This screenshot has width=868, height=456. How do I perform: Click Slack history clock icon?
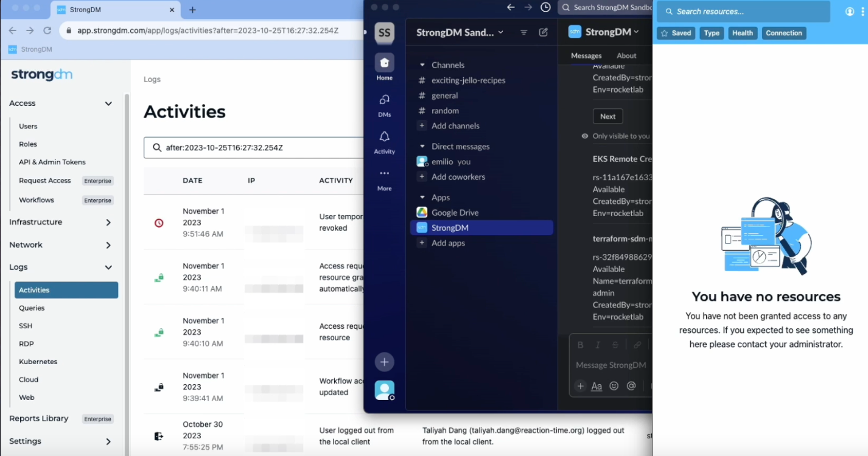[545, 7]
